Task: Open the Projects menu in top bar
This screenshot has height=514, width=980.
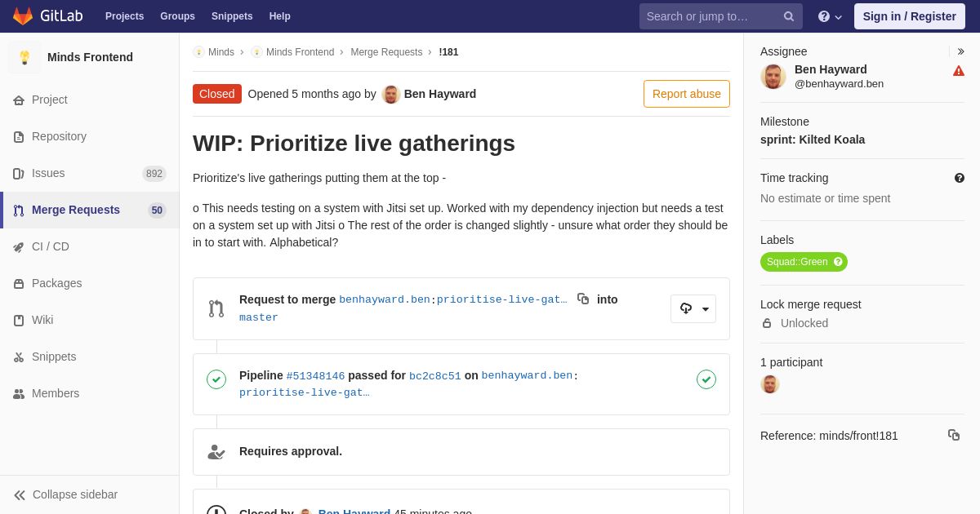Action: 124,16
